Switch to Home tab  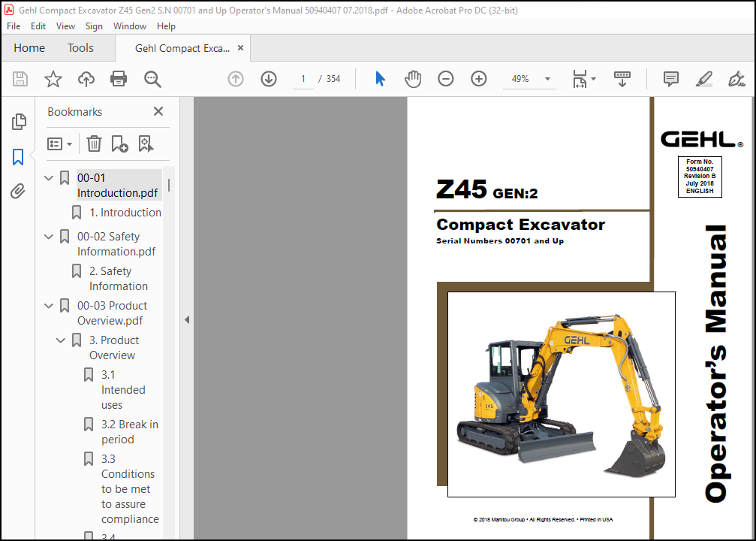[29, 48]
